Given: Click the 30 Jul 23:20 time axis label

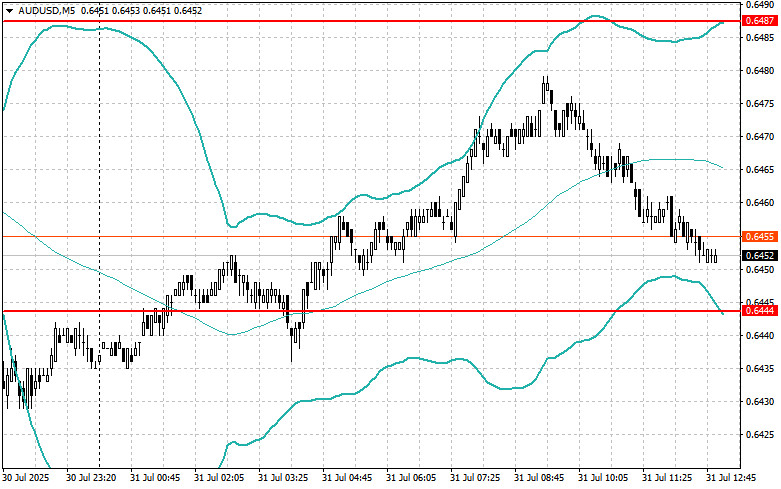Looking at the screenshot, I should (92, 478).
